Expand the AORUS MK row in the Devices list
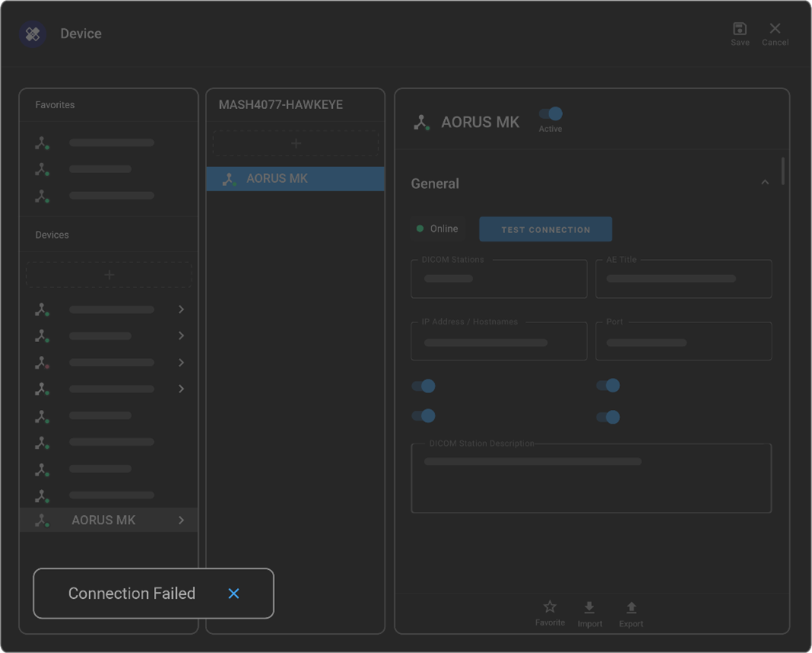This screenshot has width=812, height=653. point(181,520)
